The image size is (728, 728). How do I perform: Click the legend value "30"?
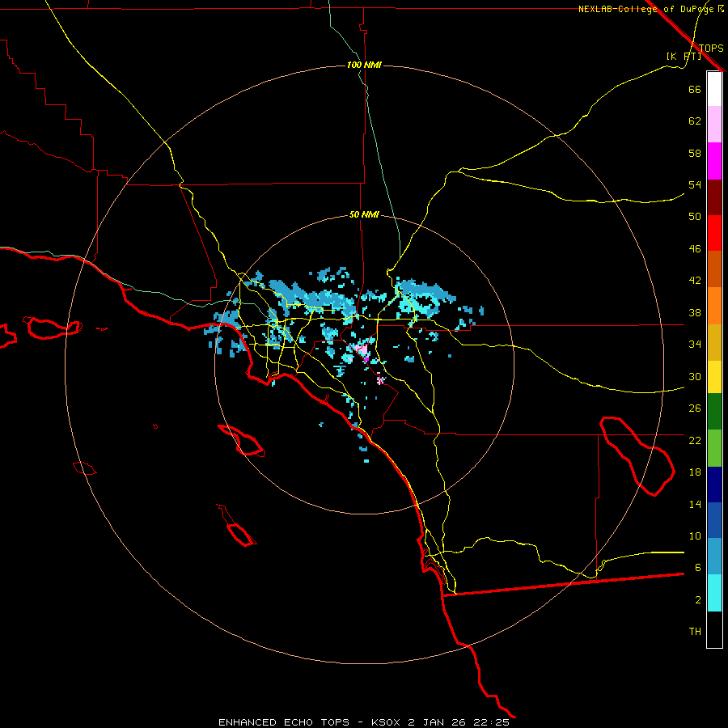[x=695, y=376]
